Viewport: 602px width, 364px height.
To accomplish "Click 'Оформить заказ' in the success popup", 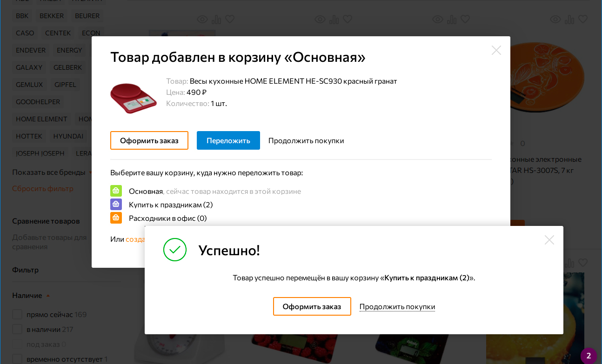I will (312, 306).
